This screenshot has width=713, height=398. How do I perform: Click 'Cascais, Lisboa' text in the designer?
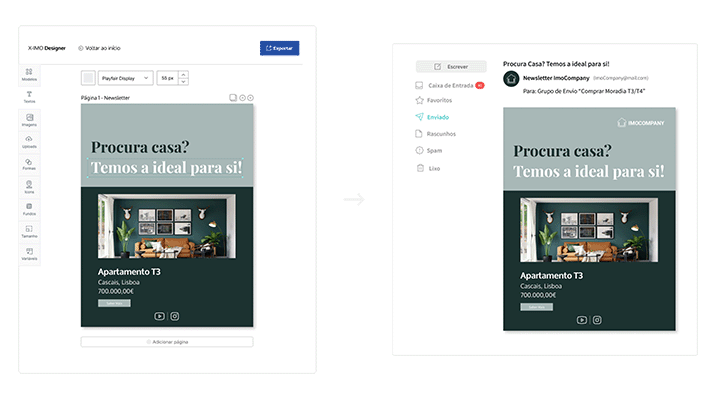pos(119,282)
